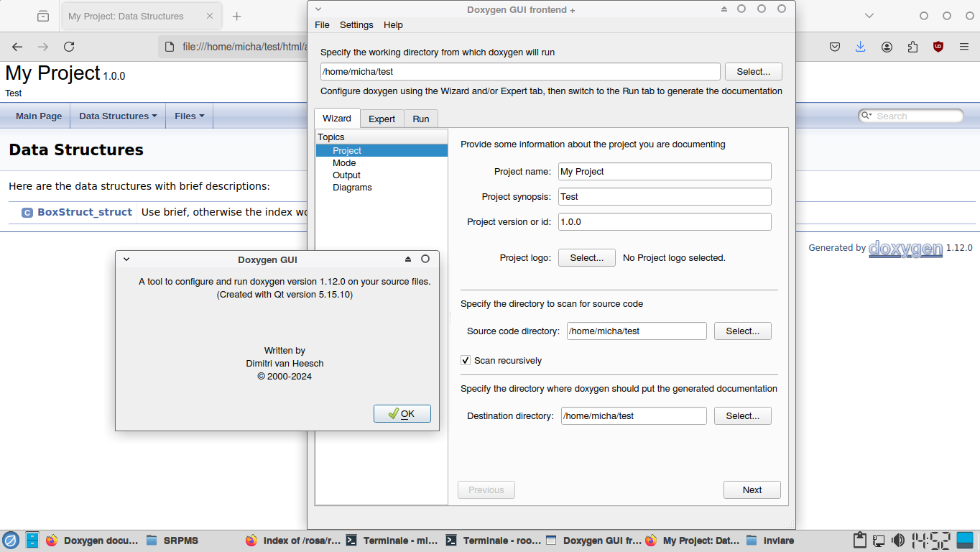Click Firefox back arrow button

(x=17, y=47)
